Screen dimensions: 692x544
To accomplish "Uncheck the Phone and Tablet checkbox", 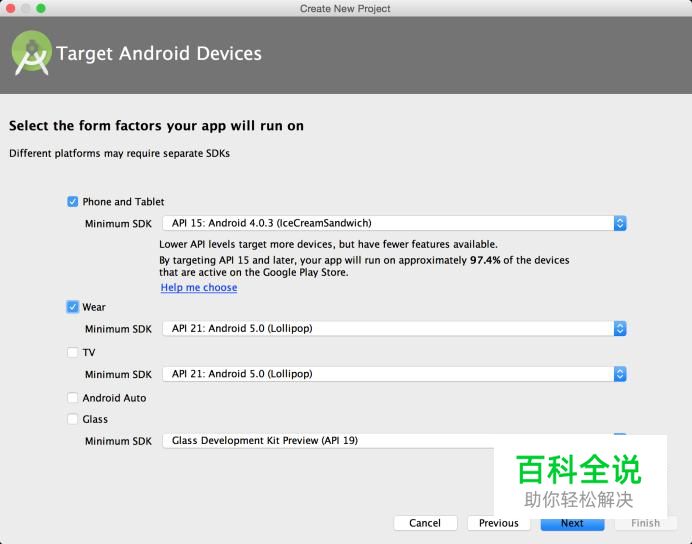I will point(72,202).
